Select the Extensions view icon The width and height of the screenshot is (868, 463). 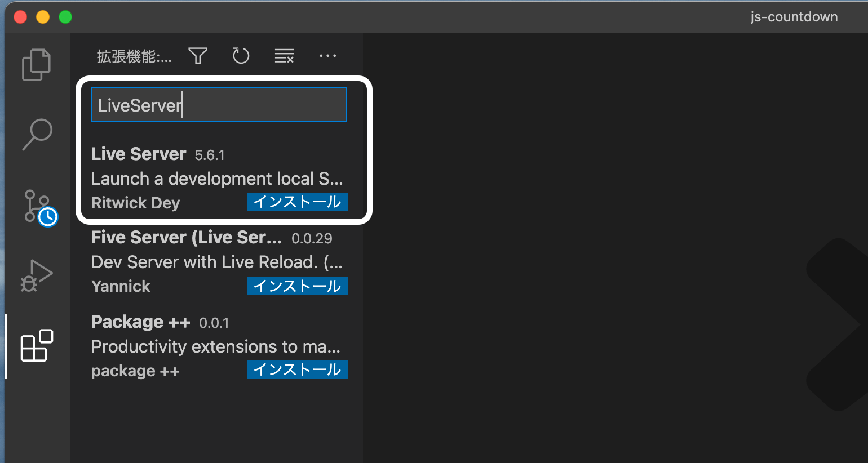(x=37, y=345)
